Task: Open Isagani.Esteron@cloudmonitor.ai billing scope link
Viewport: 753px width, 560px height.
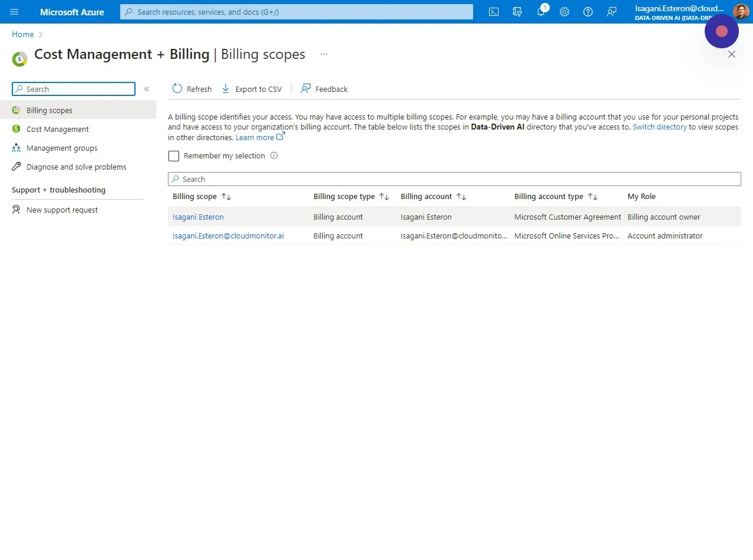Action: click(228, 236)
